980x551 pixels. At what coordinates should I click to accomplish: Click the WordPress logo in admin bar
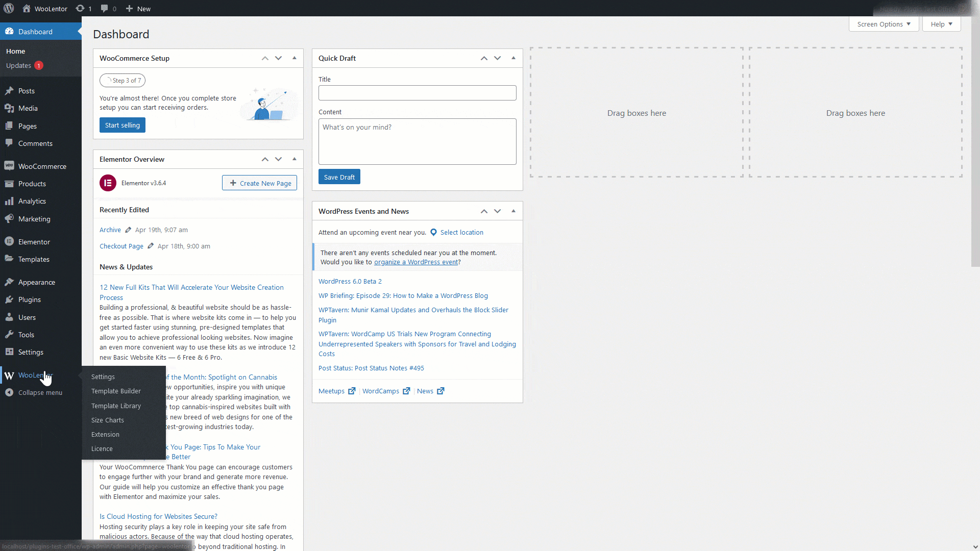coord(9,8)
